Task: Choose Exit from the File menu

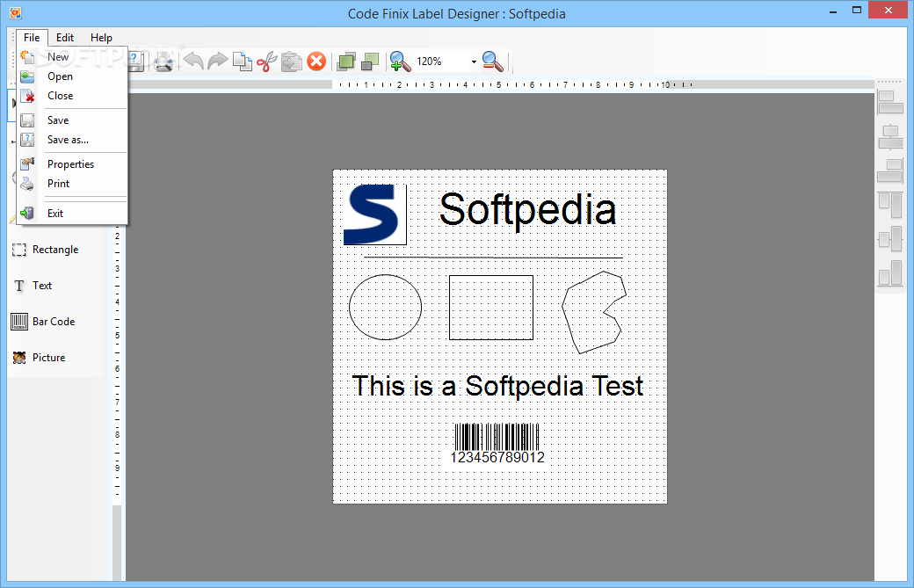Action: tap(72, 214)
